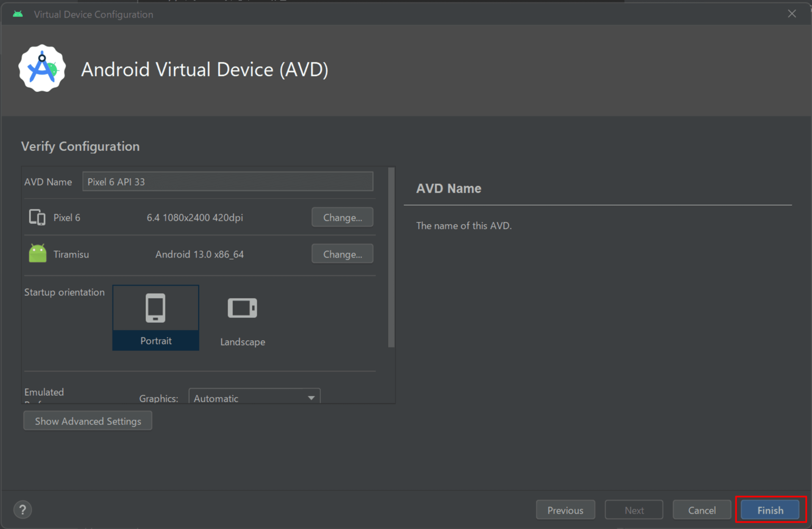Open the Graphics Automatic dropdown
Image resolution: width=812 pixels, height=529 pixels.
click(254, 398)
